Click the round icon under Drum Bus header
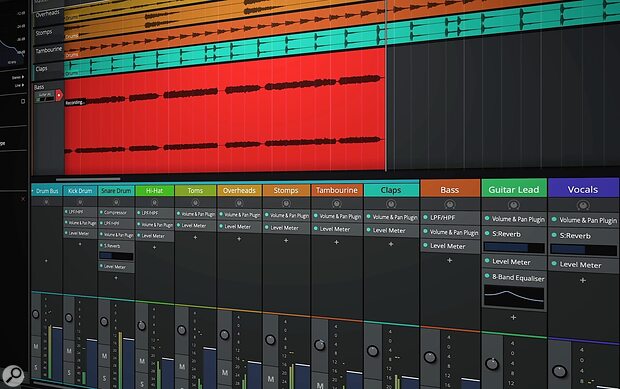 coord(46,202)
